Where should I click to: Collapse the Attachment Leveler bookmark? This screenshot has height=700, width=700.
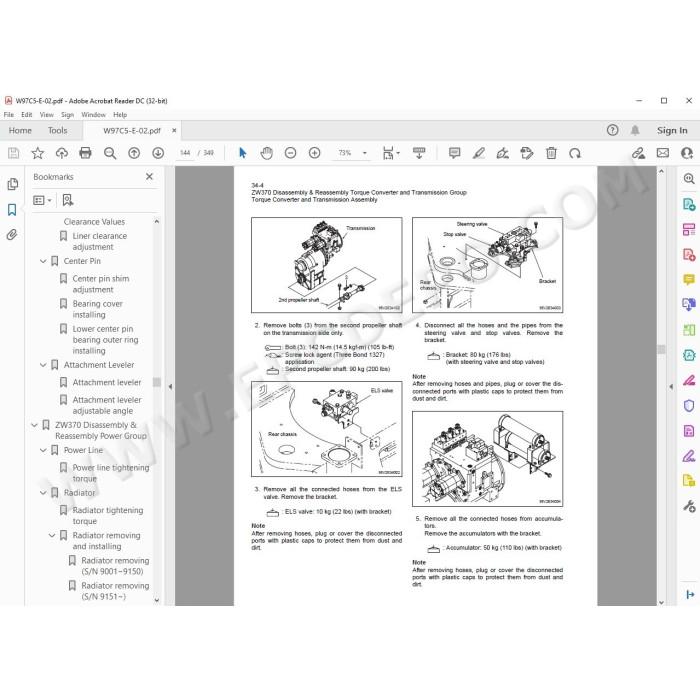pyautogui.click(x=43, y=365)
